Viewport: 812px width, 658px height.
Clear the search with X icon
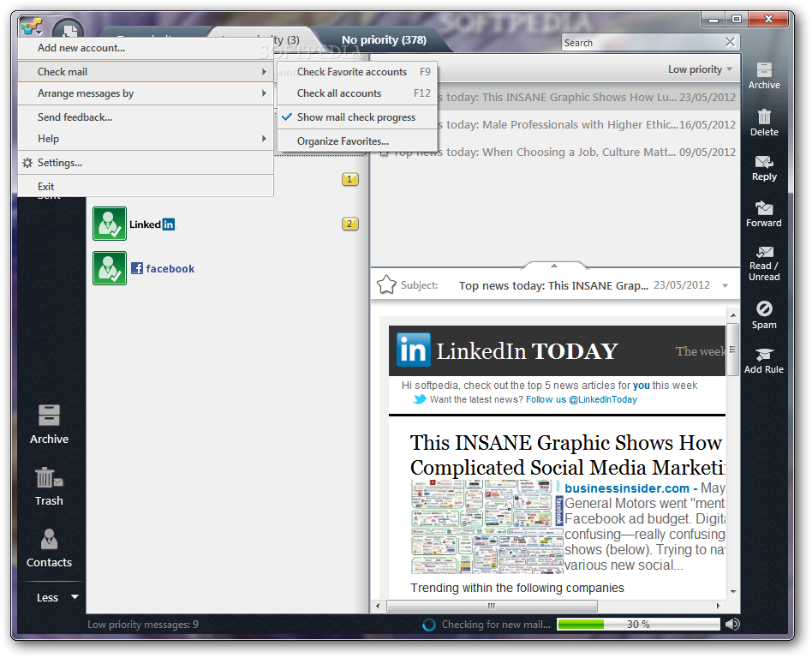(730, 42)
